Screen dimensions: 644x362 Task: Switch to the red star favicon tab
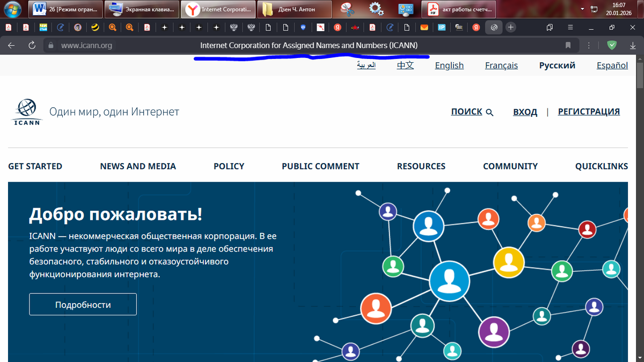pos(355,27)
